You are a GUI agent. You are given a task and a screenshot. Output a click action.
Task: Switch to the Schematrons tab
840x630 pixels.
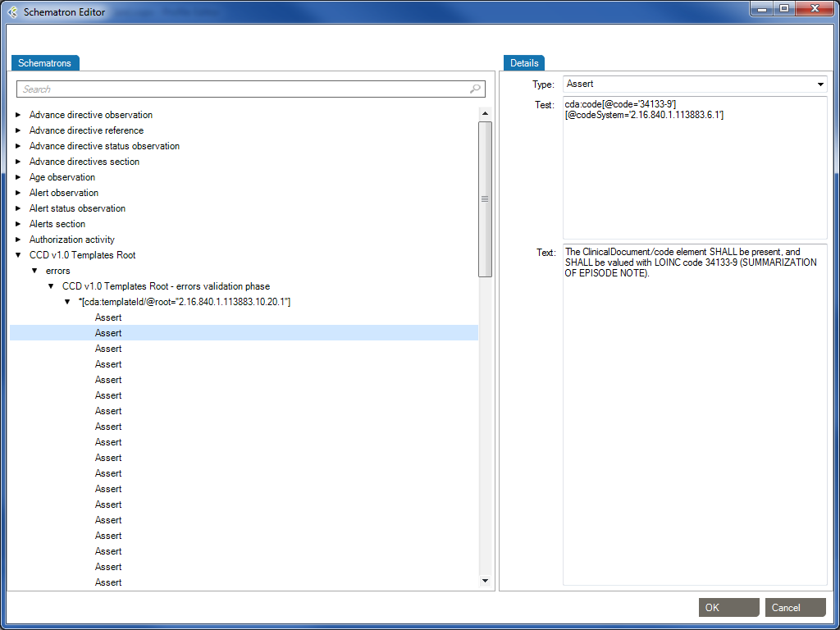tap(45, 62)
